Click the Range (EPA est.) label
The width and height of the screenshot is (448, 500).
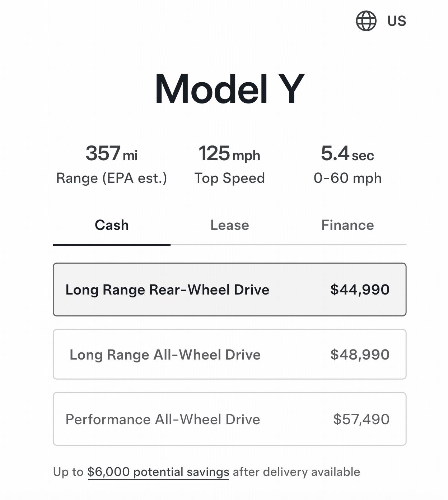pos(111,178)
